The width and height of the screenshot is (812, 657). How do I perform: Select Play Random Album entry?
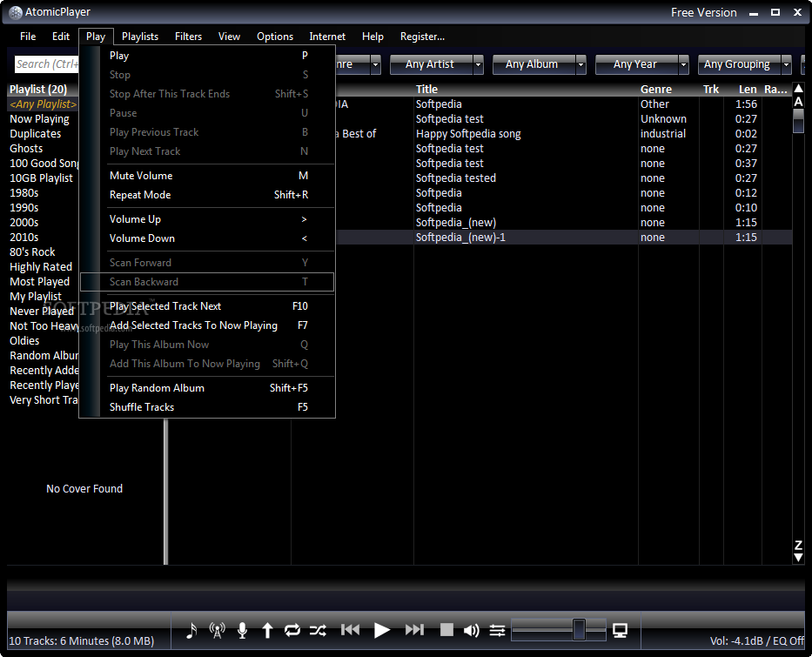pos(207,388)
